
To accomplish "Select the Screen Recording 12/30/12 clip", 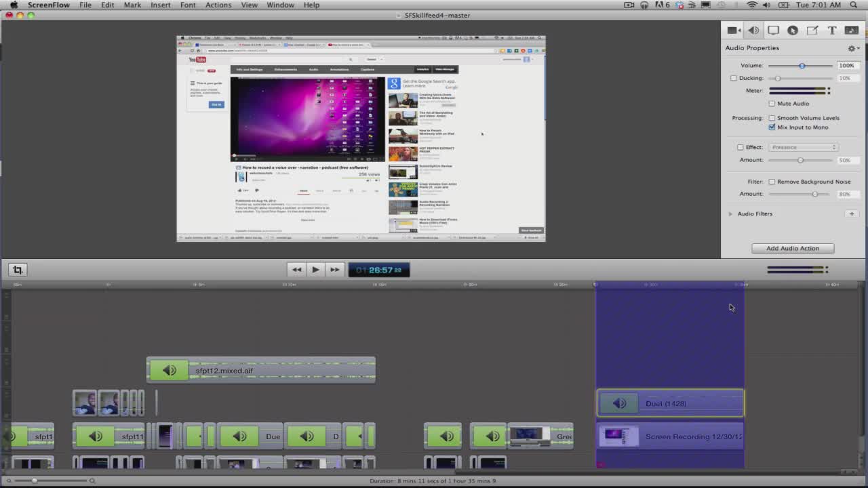I will 670,436.
